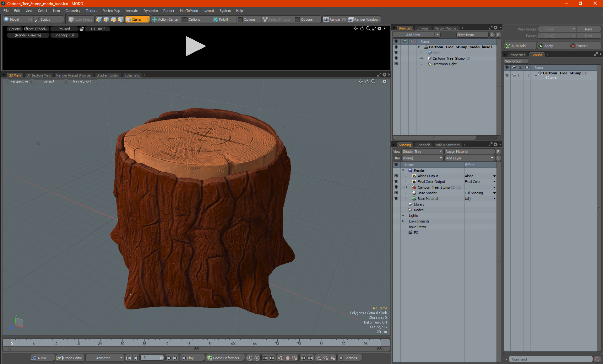Open Shader Tree view dropdown
This screenshot has height=364, width=603.
pos(422,152)
